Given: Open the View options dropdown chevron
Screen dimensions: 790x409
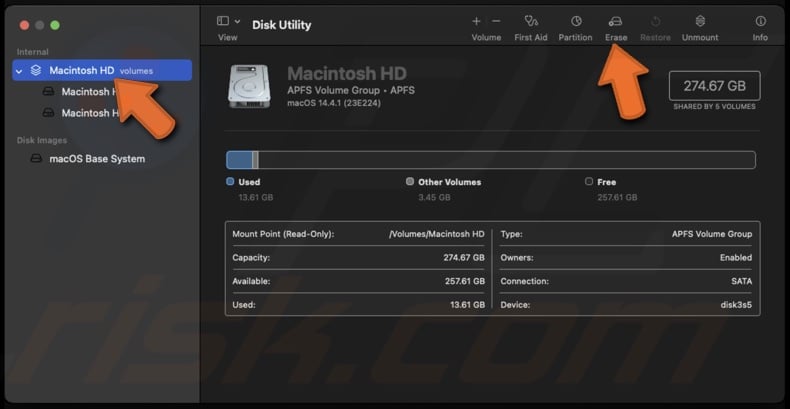Looking at the screenshot, I should tap(237, 22).
